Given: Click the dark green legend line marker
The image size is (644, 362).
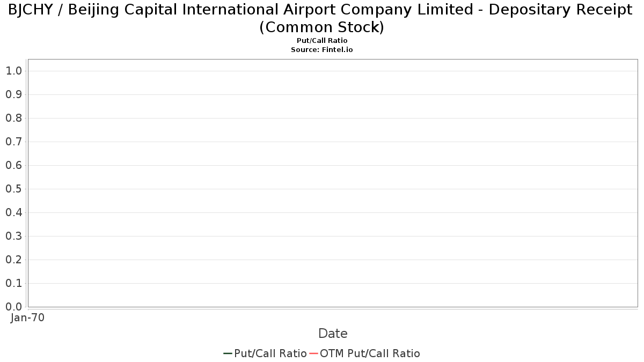Looking at the screenshot, I should [228, 353].
